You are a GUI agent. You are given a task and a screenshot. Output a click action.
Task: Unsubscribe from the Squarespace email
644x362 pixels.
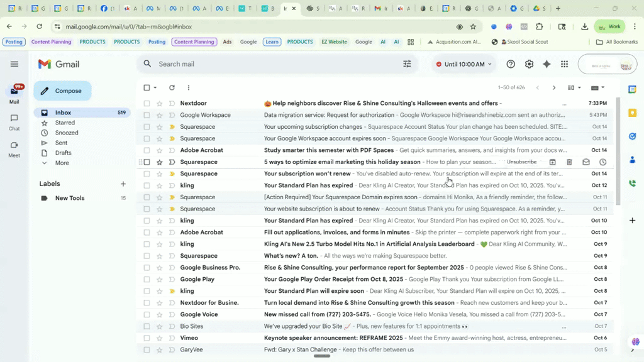[521, 162]
